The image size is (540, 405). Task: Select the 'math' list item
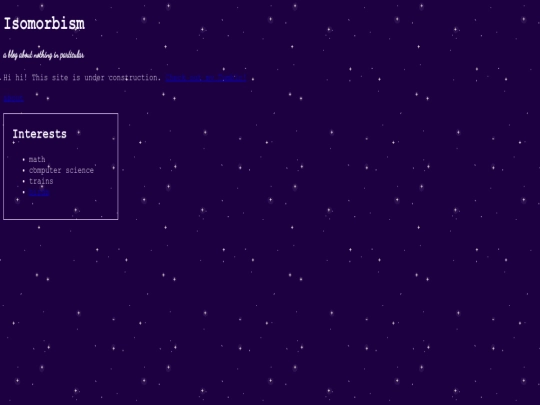pyautogui.click(x=37, y=159)
